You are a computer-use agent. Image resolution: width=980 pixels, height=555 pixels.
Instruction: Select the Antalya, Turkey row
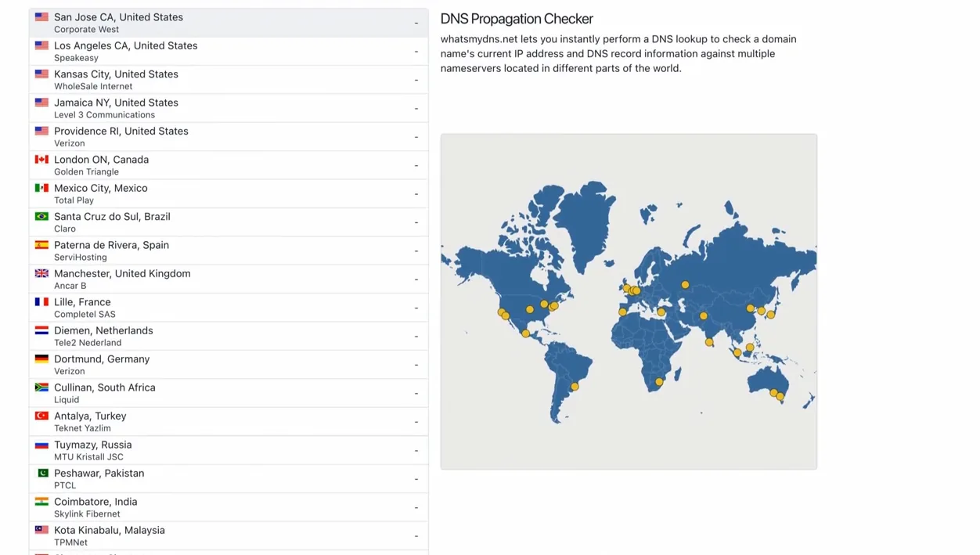tap(229, 421)
